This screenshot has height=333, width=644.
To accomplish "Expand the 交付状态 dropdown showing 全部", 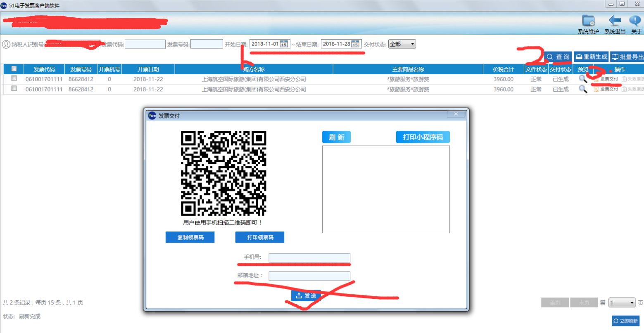I will tap(402, 44).
